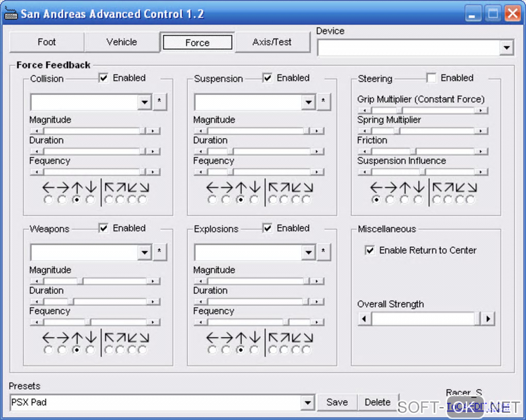The image size is (526, 420).
Task: Open the Presets dropdown arrow
Action: coord(307,402)
